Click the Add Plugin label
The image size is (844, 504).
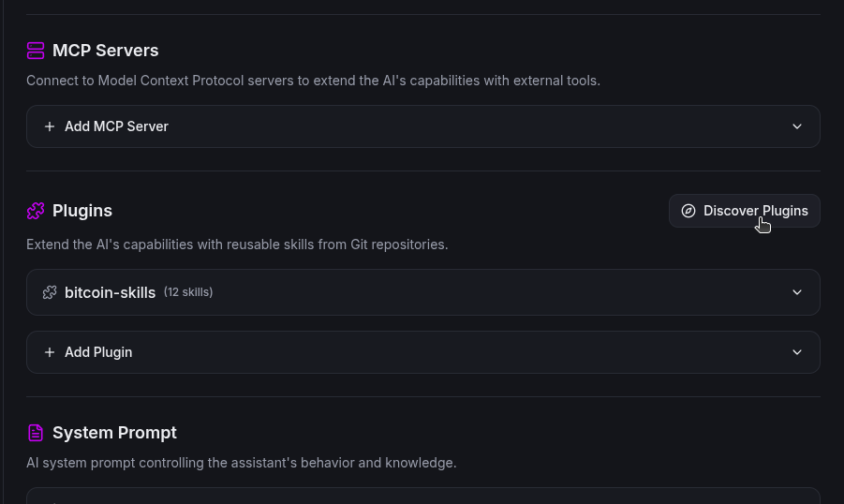coord(98,352)
